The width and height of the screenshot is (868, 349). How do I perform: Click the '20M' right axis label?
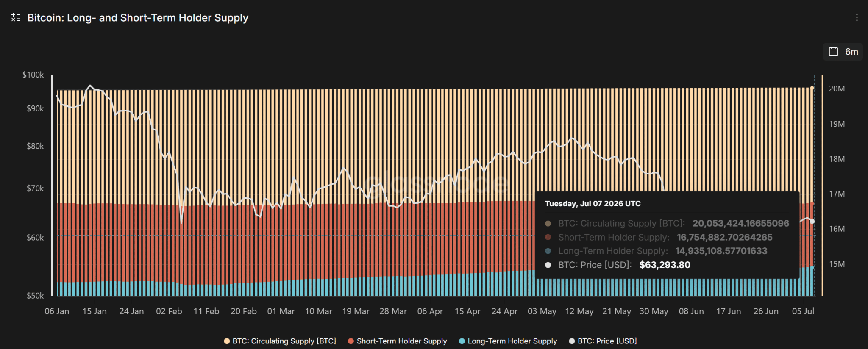837,89
